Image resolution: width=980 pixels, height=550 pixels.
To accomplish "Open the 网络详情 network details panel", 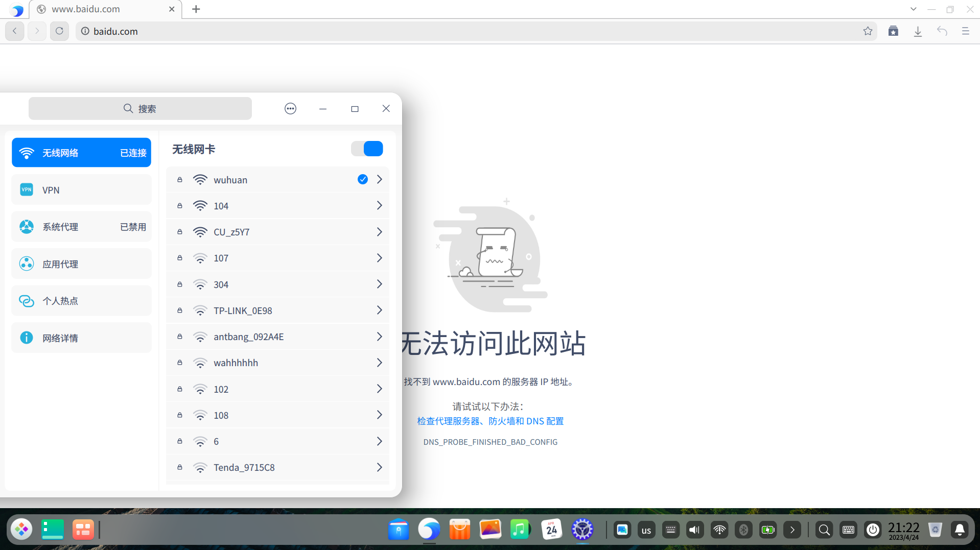I will coord(81,338).
